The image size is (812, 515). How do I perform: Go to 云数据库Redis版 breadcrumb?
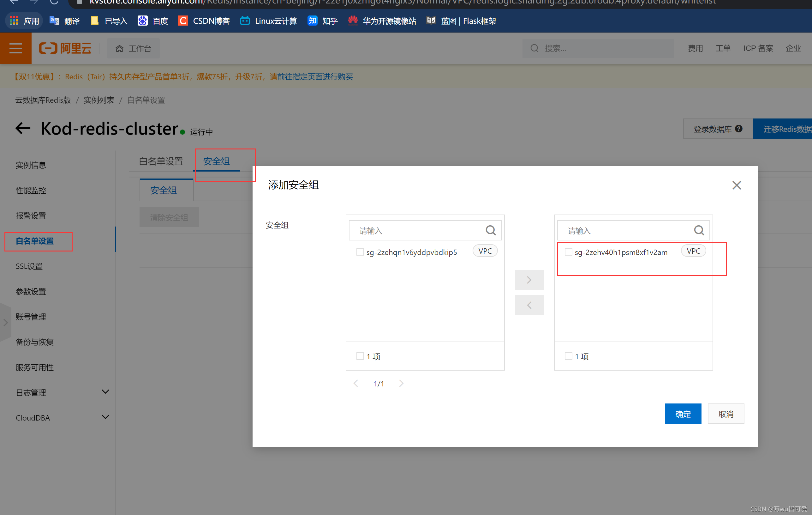43,100
